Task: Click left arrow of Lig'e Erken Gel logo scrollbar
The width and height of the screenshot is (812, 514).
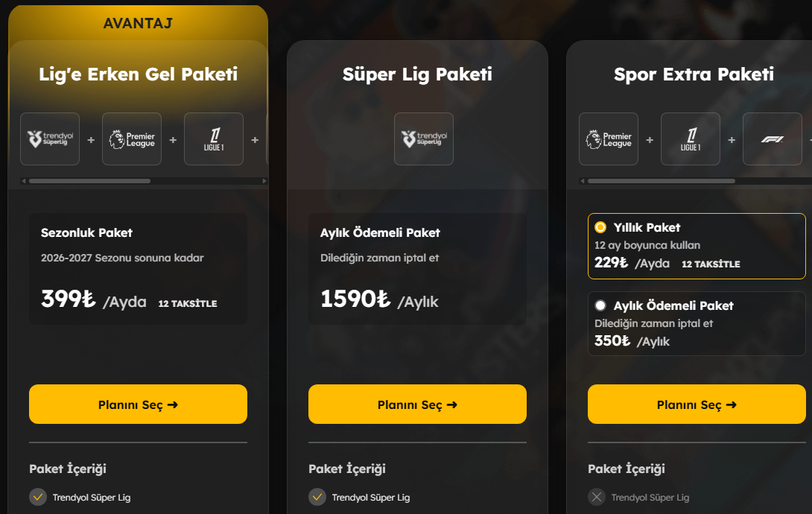Action: coord(24,181)
